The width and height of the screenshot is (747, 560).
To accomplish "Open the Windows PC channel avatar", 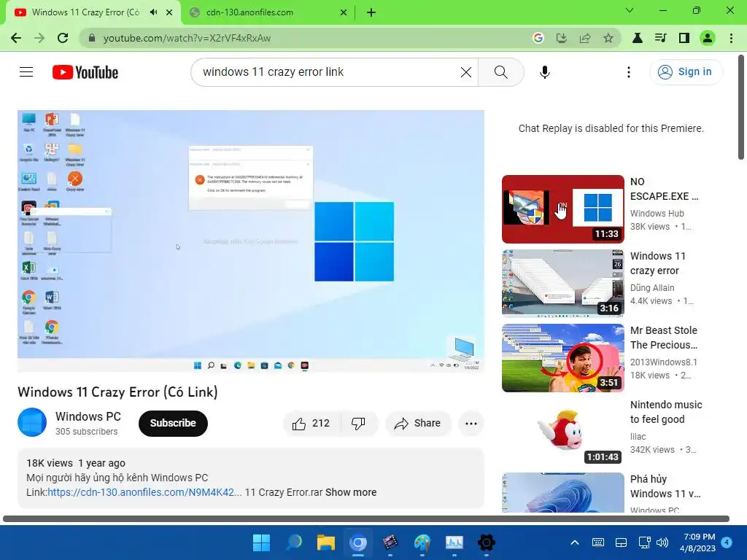I will (32, 422).
